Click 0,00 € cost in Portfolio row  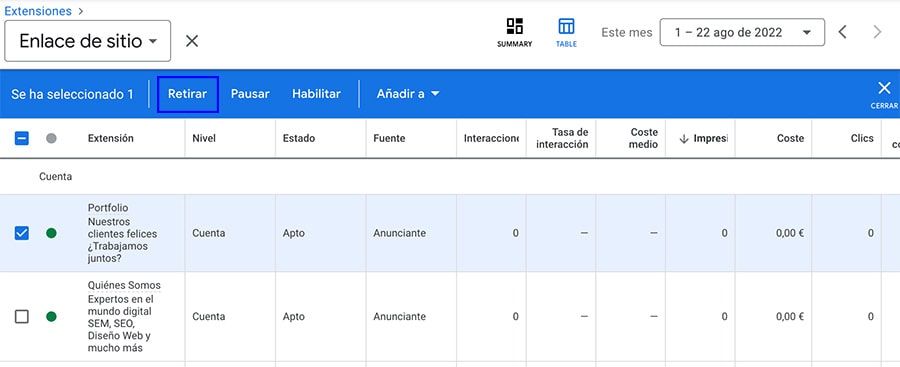(790, 233)
